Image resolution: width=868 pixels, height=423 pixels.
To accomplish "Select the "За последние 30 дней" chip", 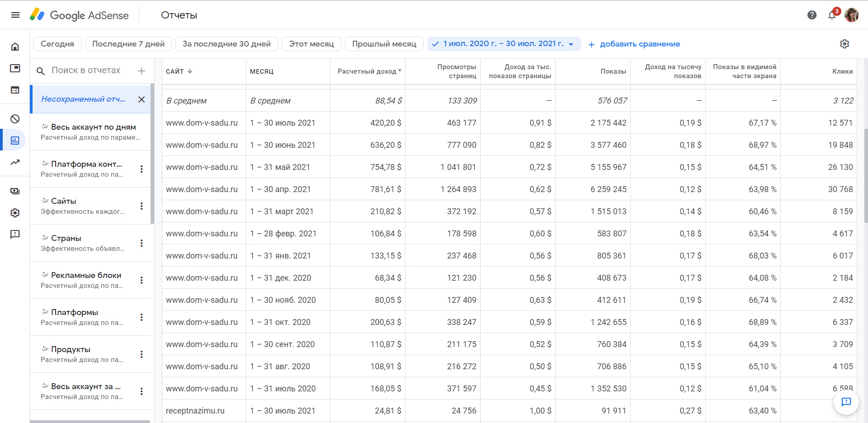I will click(226, 44).
